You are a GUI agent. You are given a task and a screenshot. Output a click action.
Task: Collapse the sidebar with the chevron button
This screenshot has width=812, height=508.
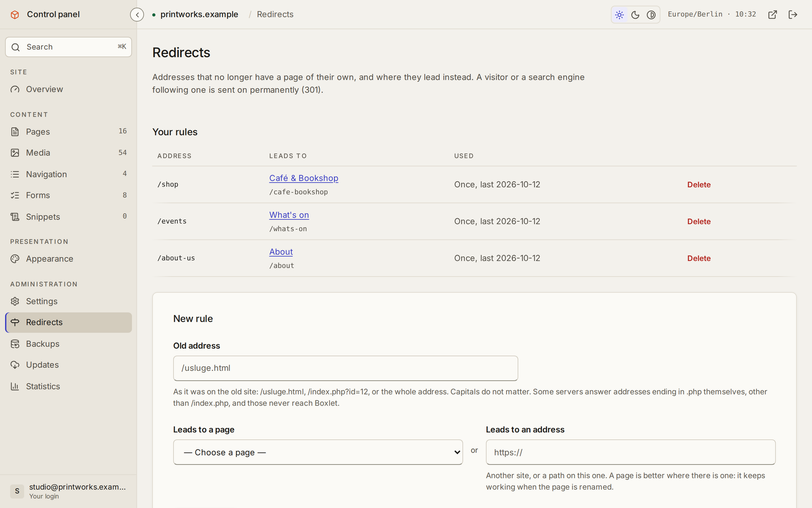click(137, 15)
